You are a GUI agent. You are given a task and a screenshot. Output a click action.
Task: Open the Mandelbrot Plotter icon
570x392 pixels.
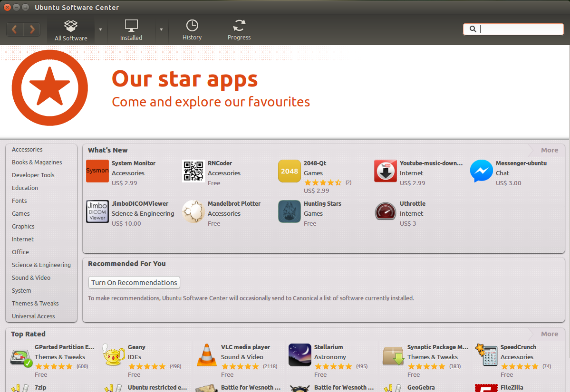tap(193, 211)
